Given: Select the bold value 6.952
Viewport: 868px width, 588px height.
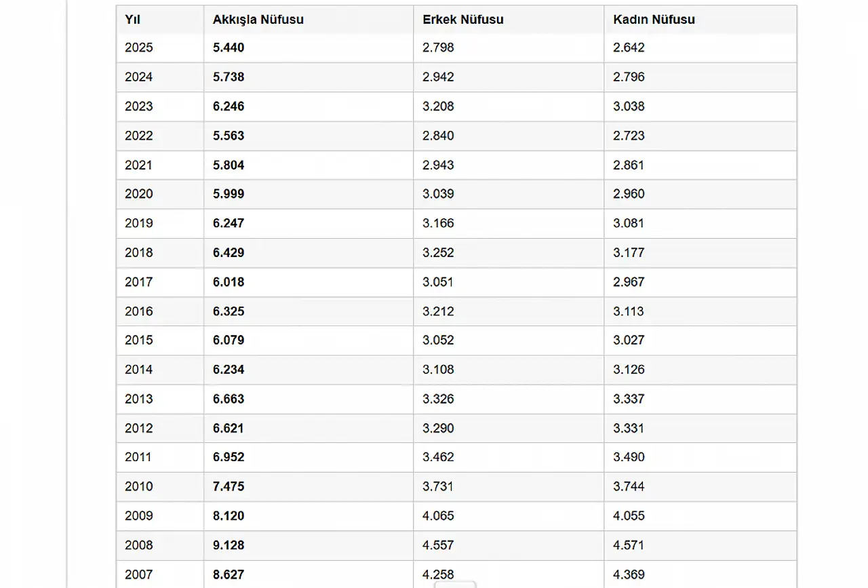Looking at the screenshot, I should (x=229, y=457).
